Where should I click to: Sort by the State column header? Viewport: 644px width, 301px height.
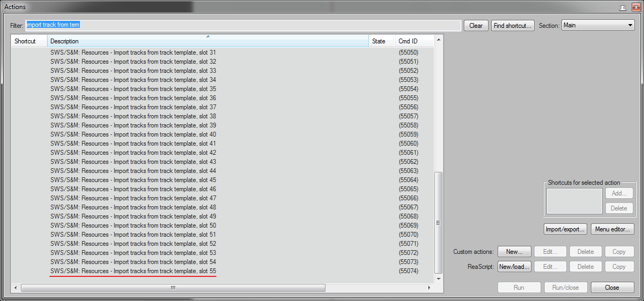coord(382,41)
